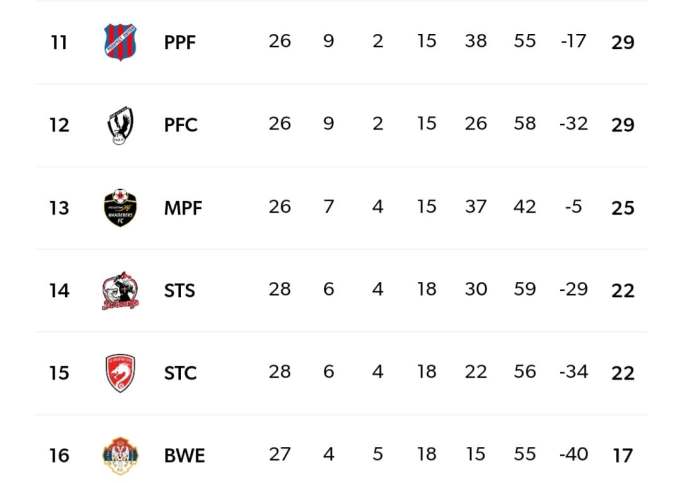Select the STS club badge
The width and height of the screenshot is (681, 483).
tap(120, 291)
